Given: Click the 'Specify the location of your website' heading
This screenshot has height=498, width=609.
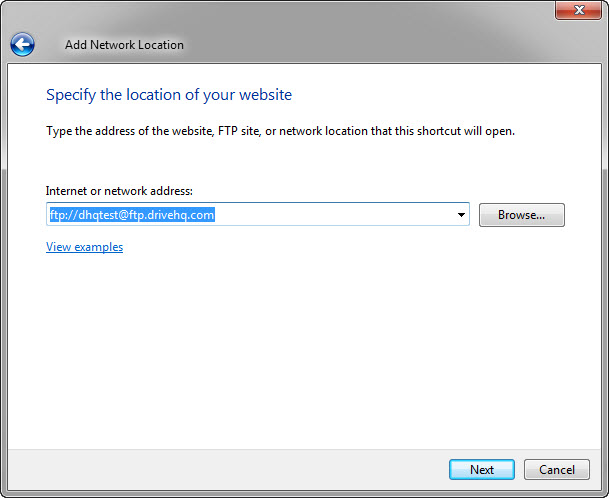Looking at the screenshot, I should tap(169, 95).
